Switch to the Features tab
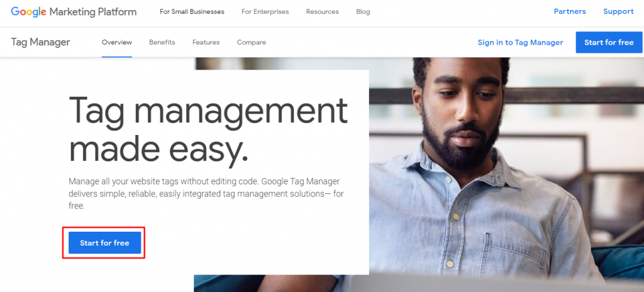Screen dimensions: 644x292 (206, 42)
